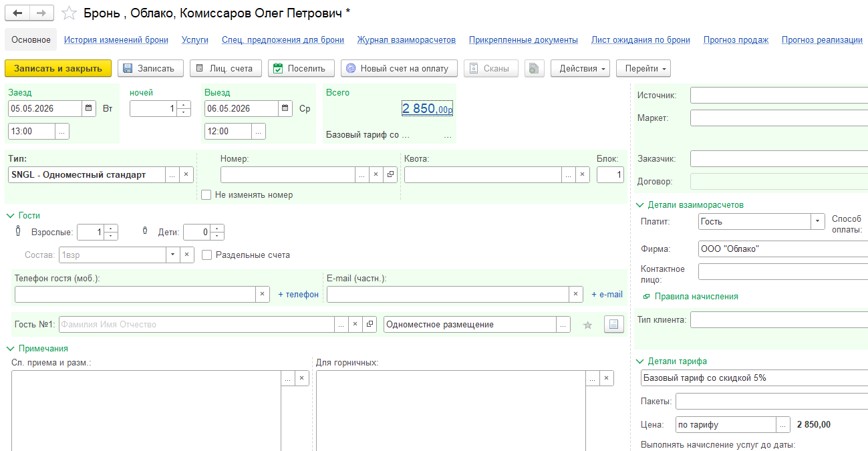Click the Поселить check-in button
This screenshot has height=451, width=868.
[301, 68]
